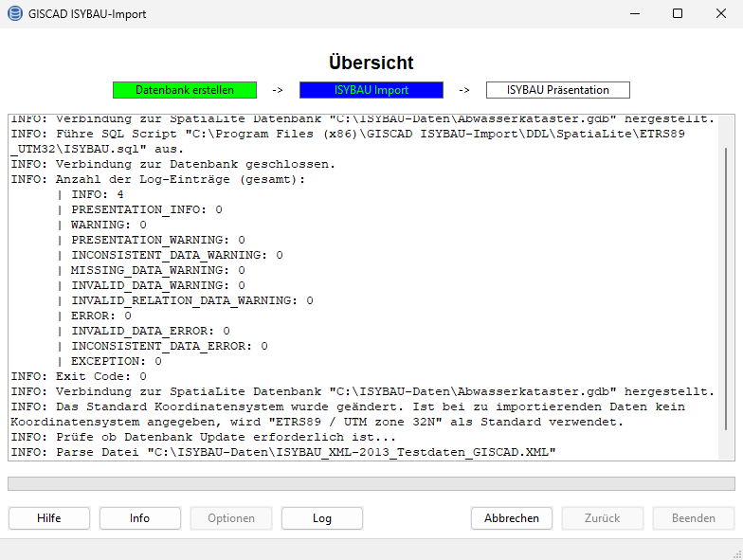Image resolution: width=743 pixels, height=560 pixels.
Task: Select the ISYBAU Import step
Action: [x=371, y=90]
